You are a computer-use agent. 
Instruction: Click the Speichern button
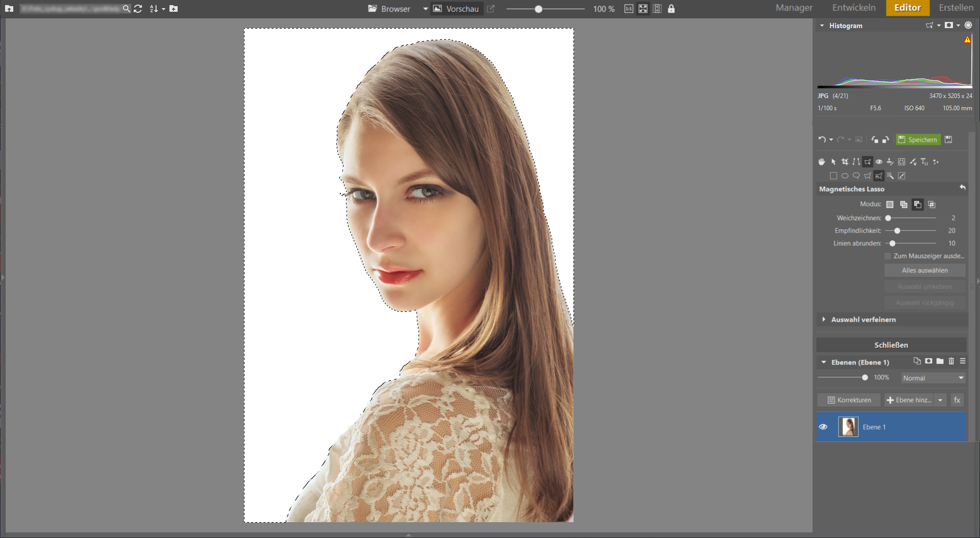pyautogui.click(x=918, y=139)
